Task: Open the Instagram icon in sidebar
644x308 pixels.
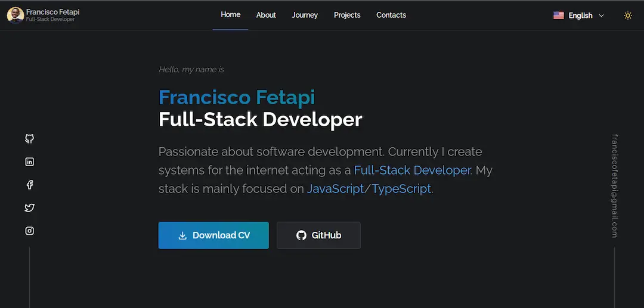Action: coord(29,231)
